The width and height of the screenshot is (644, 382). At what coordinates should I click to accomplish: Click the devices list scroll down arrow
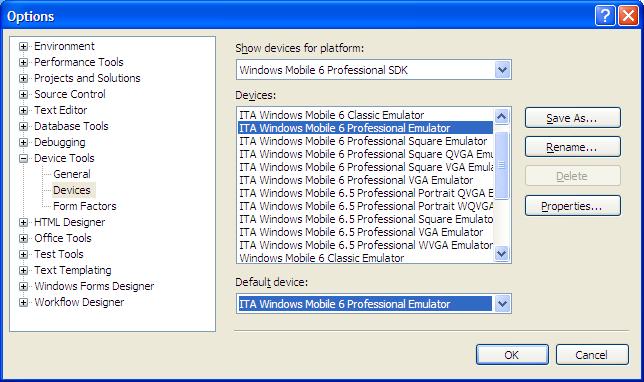501,253
